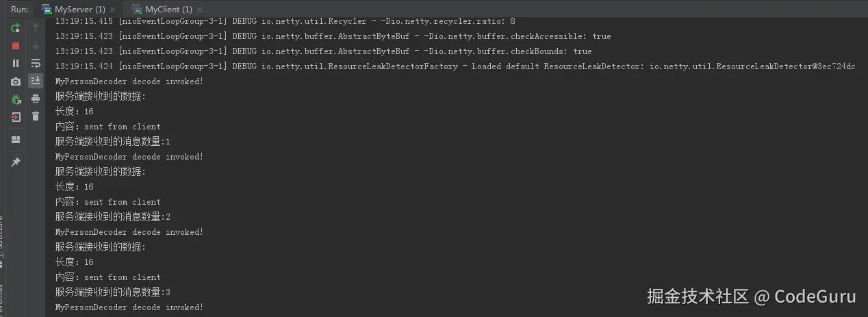Image resolution: width=868 pixels, height=317 pixels.
Task: Dump threads with camera icon
Action: coord(16,81)
